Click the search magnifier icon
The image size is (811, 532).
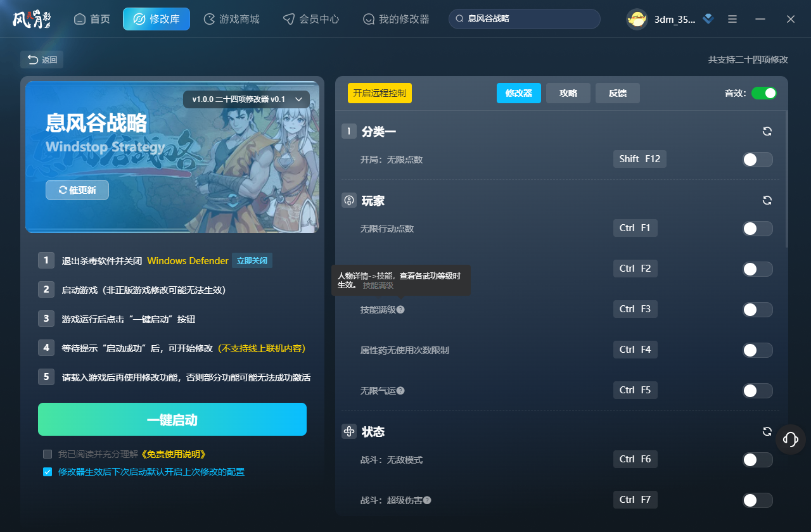(x=459, y=19)
